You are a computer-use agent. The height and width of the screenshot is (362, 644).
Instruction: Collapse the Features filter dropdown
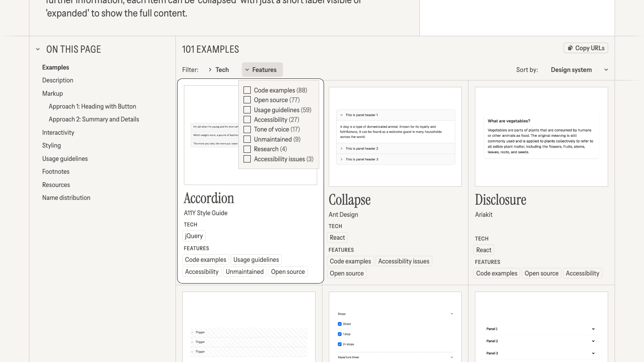coord(262,70)
